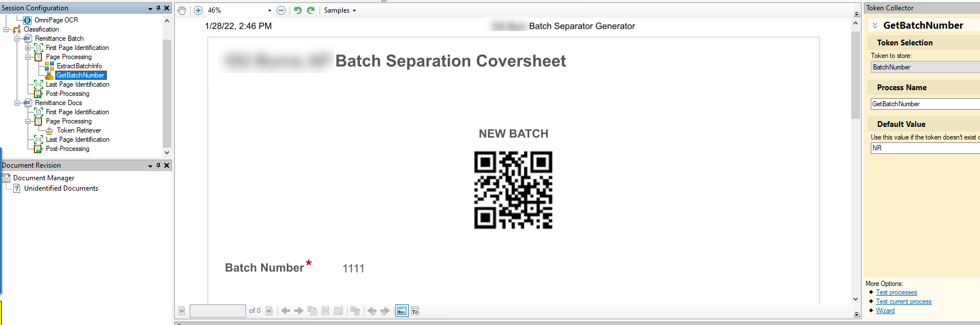Edit the Default Value NR field
The width and height of the screenshot is (980, 325).
click(x=925, y=148)
